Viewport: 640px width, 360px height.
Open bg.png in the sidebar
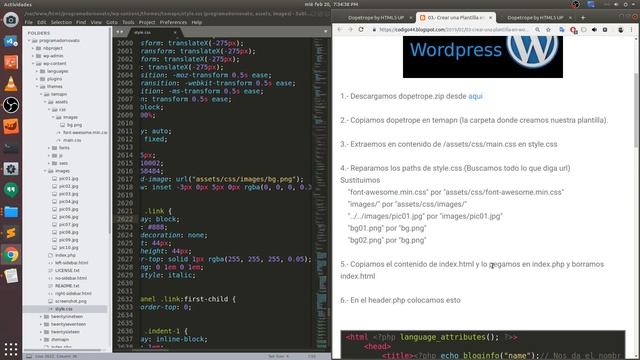[74, 125]
